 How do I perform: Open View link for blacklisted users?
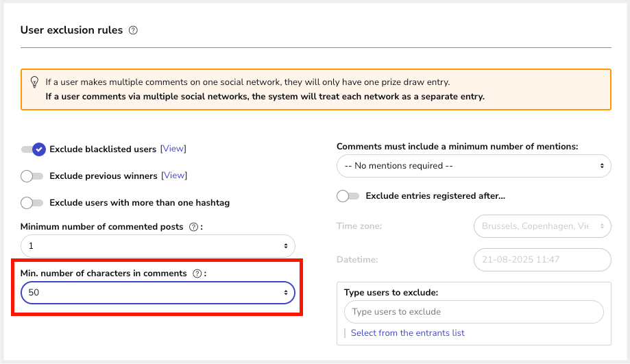pos(173,149)
